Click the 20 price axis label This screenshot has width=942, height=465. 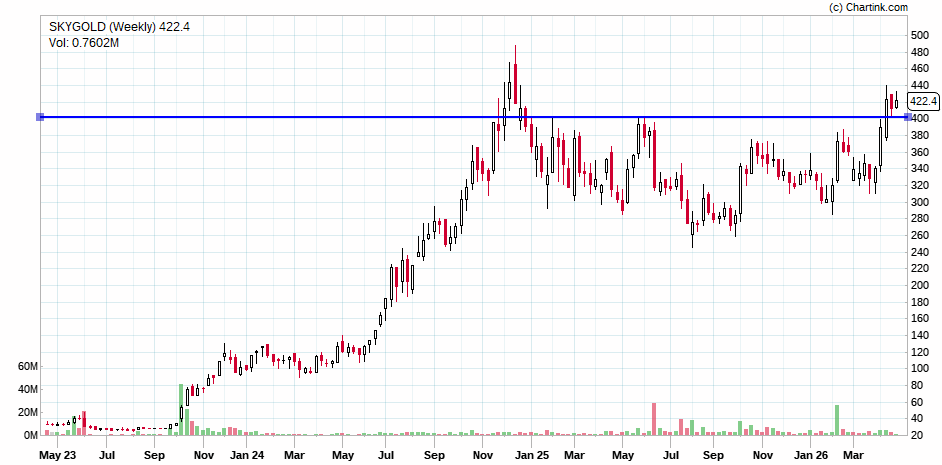coord(917,435)
